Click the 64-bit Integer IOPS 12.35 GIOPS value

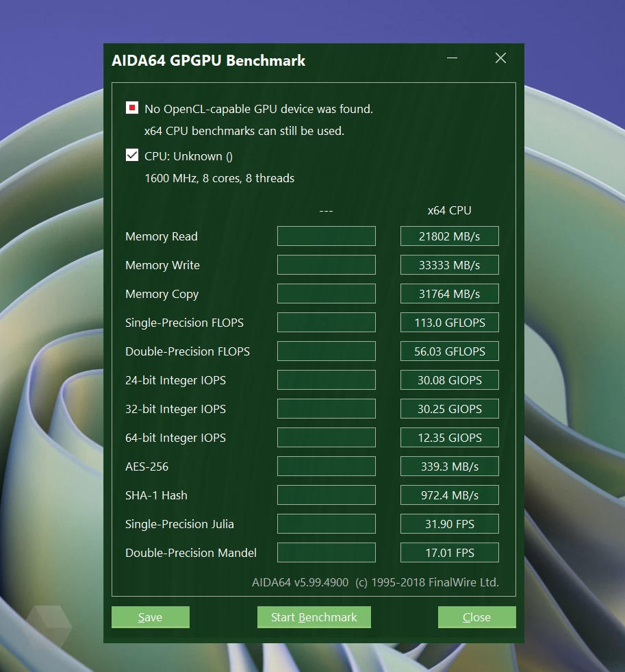point(449,438)
